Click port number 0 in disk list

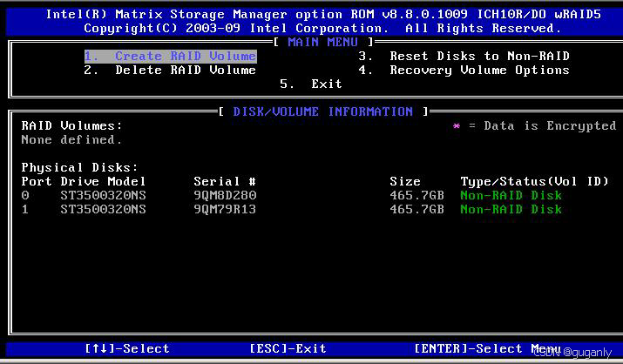(x=25, y=195)
